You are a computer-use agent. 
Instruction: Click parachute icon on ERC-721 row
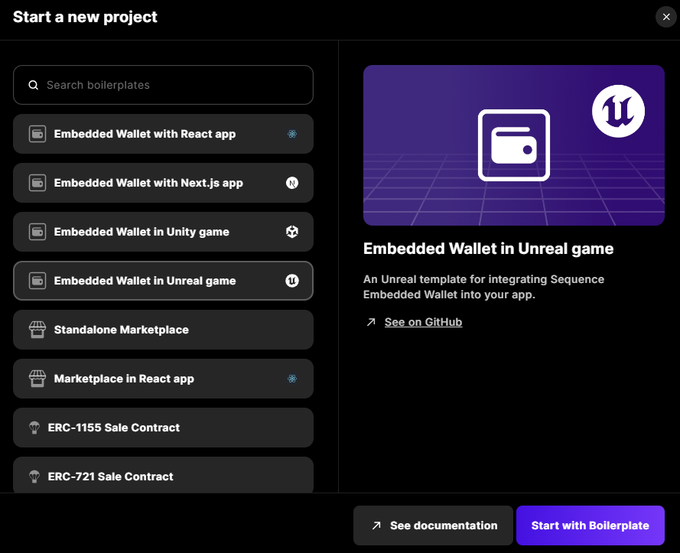coord(34,477)
